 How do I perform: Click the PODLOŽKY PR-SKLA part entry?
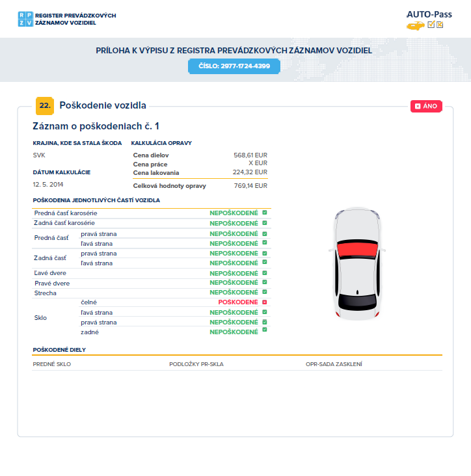pyautogui.click(x=196, y=364)
